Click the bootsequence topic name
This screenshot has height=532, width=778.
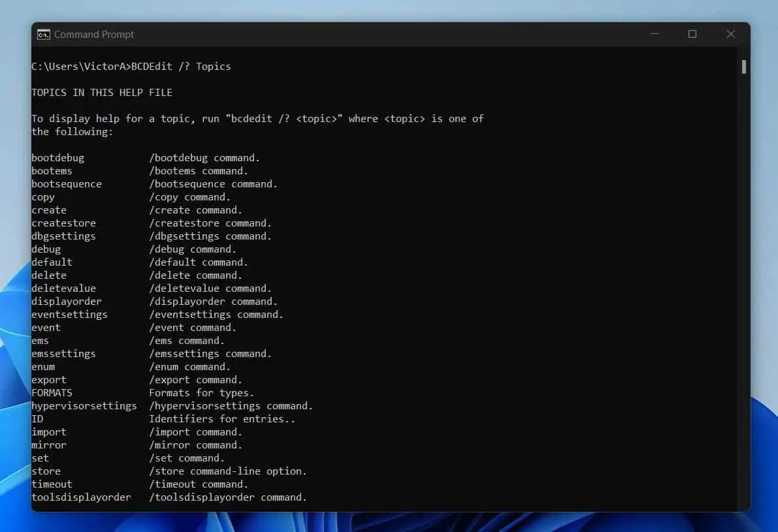(x=67, y=184)
